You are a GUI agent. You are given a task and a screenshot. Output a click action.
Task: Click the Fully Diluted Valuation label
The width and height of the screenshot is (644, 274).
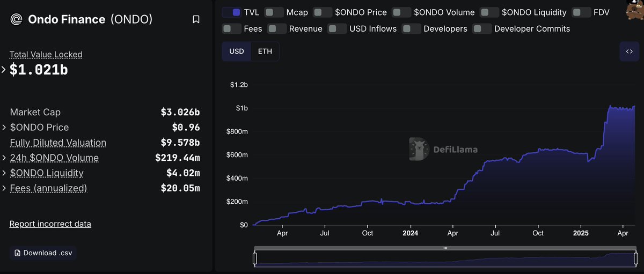58,143
